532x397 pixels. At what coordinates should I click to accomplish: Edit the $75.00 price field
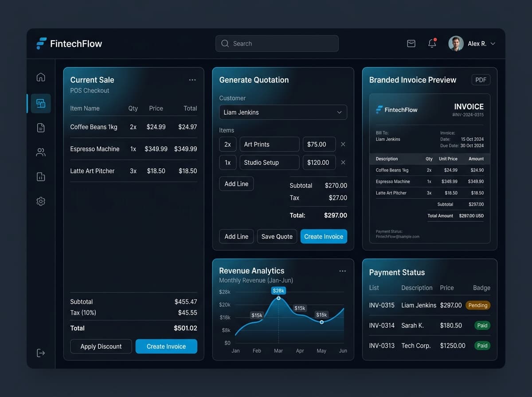pos(319,144)
